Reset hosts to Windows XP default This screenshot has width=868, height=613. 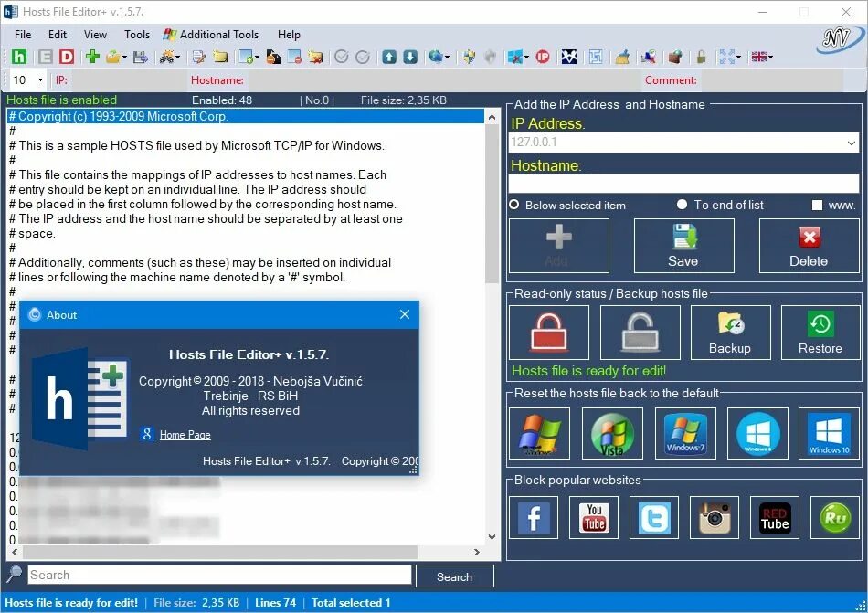[539, 434]
